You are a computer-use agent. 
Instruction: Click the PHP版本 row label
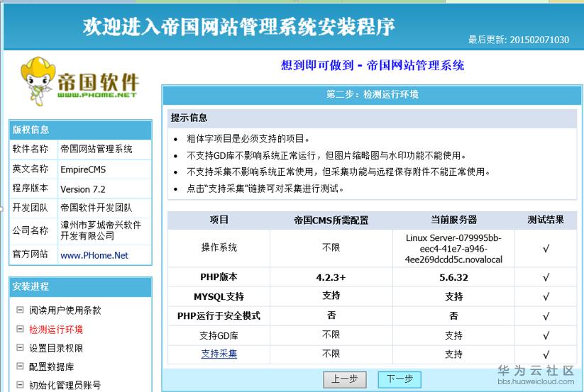pyautogui.click(x=219, y=277)
